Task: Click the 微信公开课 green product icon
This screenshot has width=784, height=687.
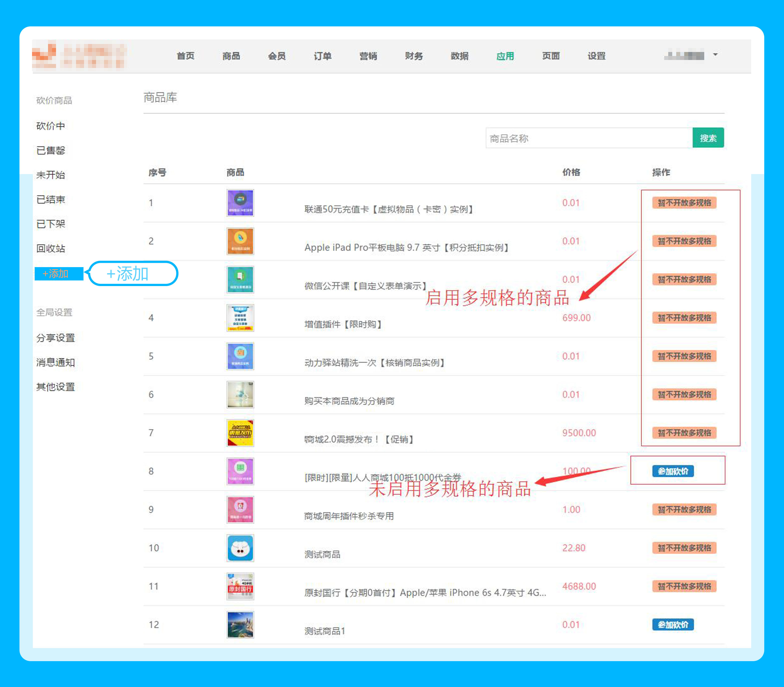Action: pyautogui.click(x=240, y=279)
